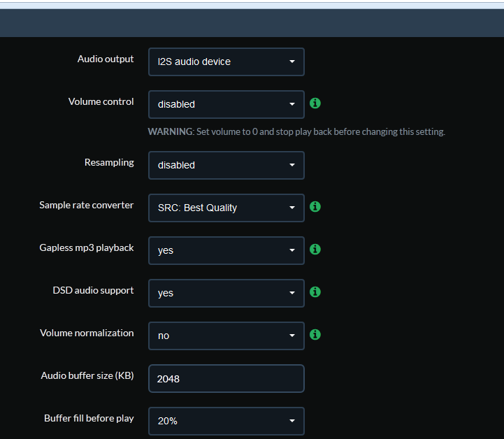This screenshot has height=439, width=504.
Task: Select SRC: Best Quality dropdown
Action: click(x=226, y=208)
